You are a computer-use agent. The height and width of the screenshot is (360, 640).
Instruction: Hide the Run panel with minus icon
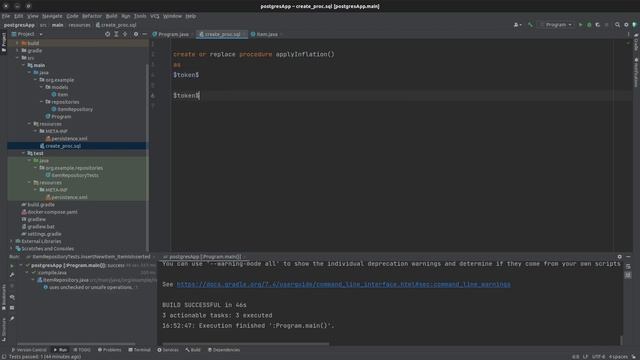628,257
